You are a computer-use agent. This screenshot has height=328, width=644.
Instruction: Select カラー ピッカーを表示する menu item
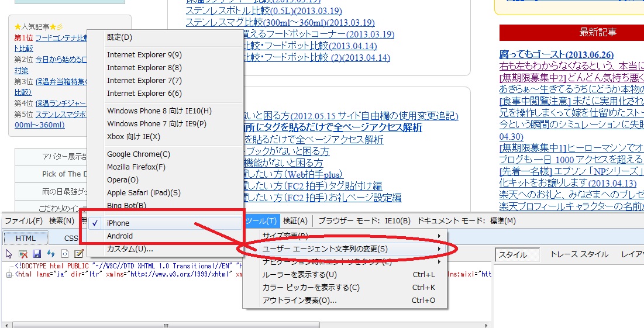pos(311,287)
